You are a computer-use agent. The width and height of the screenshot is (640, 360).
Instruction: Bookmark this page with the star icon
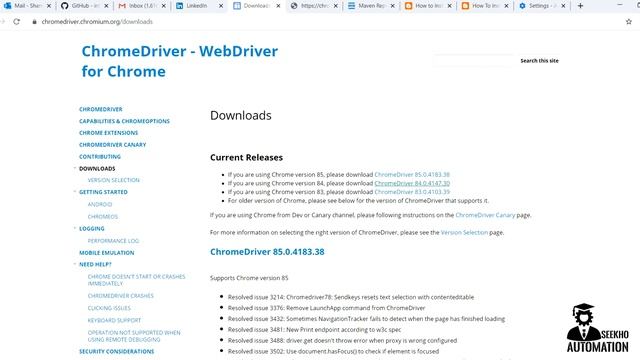tap(629, 22)
